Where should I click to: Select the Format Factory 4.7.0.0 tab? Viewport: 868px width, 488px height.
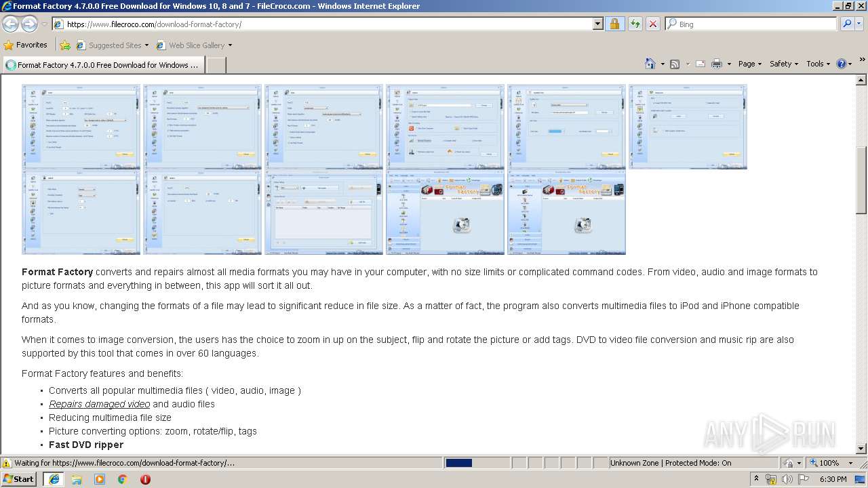(102, 65)
